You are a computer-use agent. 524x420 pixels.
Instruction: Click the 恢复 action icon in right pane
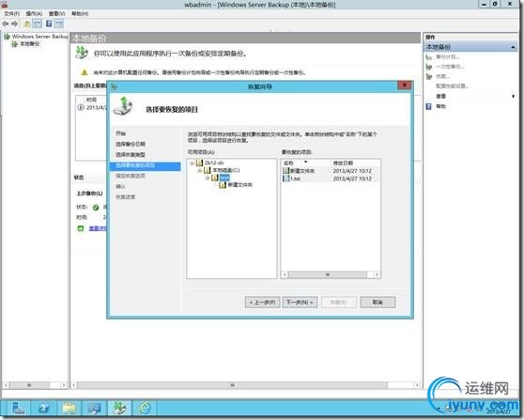click(x=429, y=76)
